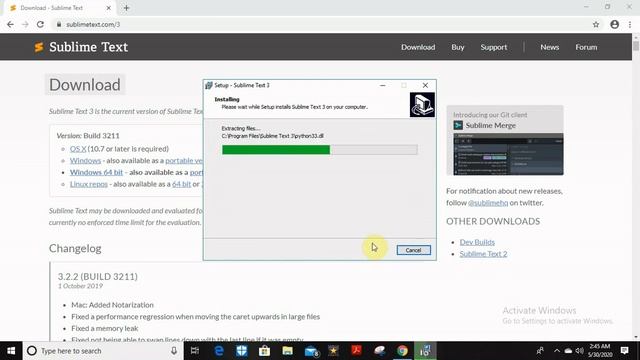Click the green installation progress bar
The width and height of the screenshot is (640, 360).
pyautogui.click(x=276, y=150)
